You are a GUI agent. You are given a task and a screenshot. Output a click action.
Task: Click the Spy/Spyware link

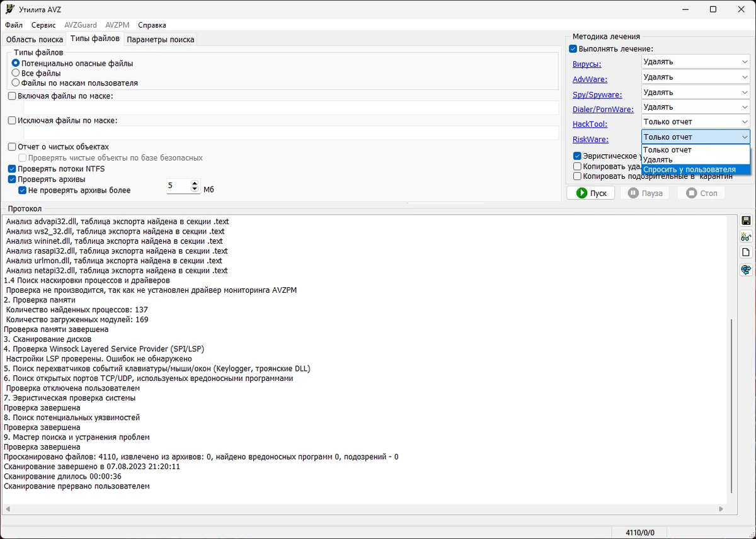point(597,94)
